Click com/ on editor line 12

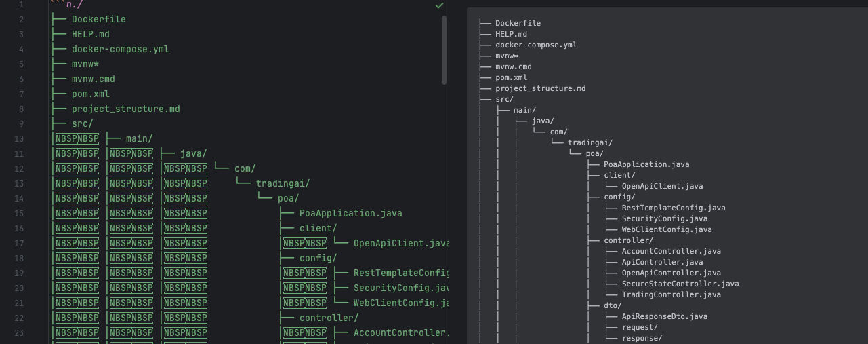tap(245, 168)
